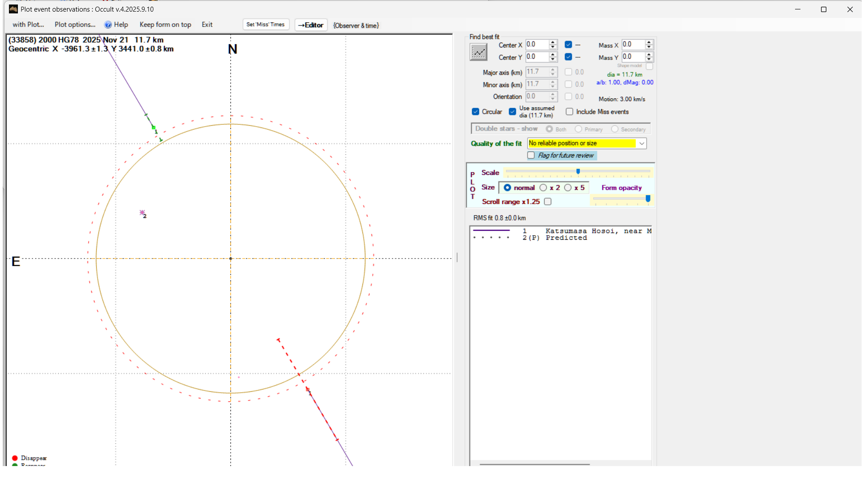Increase Center X with up spinner arrow

553,42
